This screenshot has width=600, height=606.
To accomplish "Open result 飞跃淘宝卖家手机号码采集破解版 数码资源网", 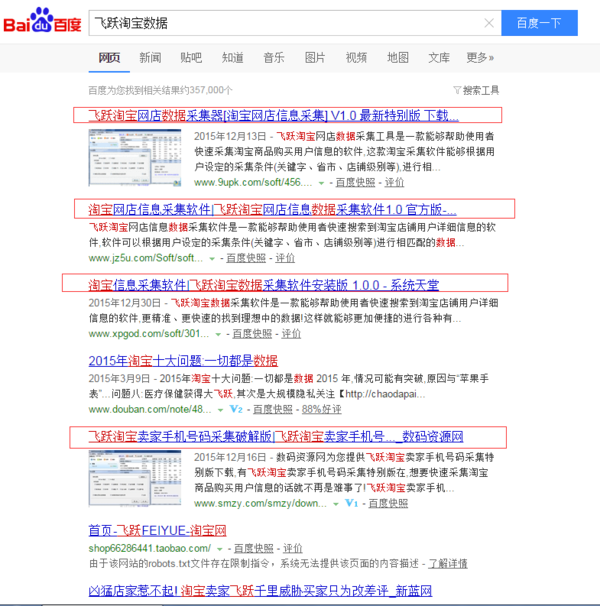I will [276, 437].
